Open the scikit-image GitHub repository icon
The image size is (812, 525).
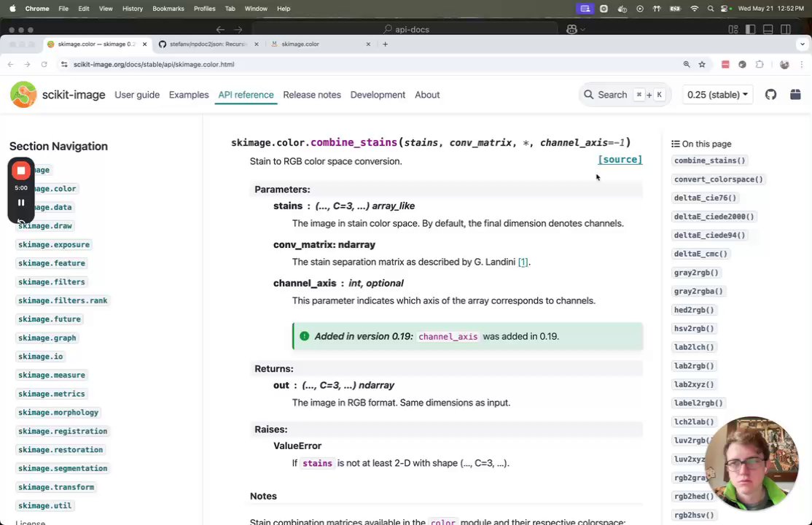(x=770, y=95)
